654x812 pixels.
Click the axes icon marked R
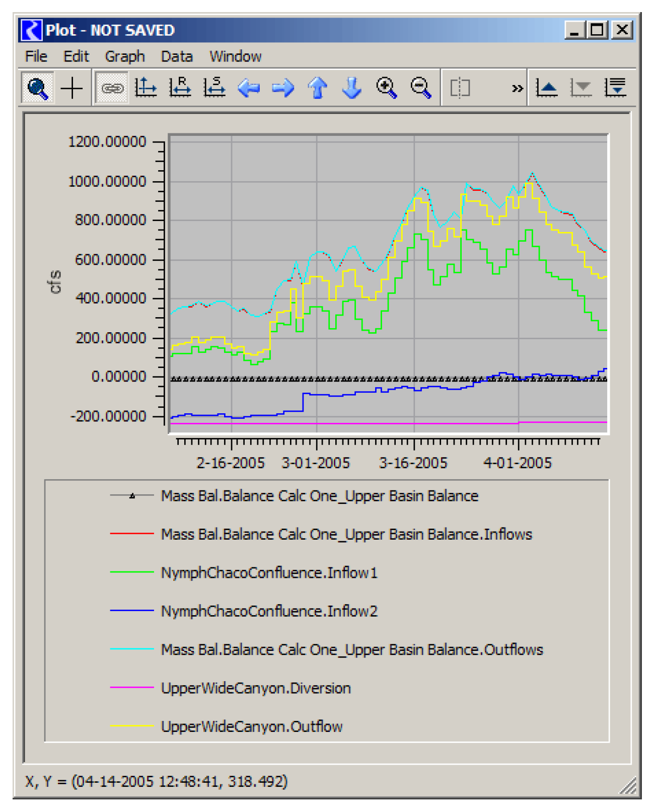(x=180, y=88)
